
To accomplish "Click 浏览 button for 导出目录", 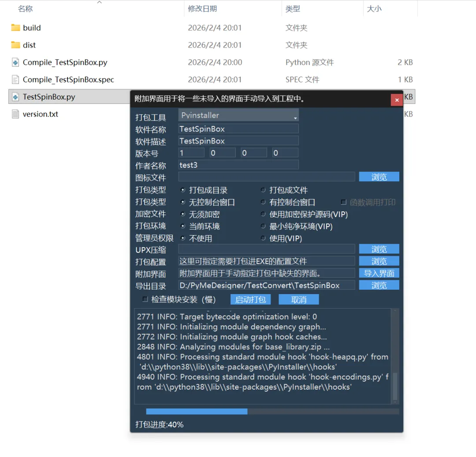I will coord(379,285).
